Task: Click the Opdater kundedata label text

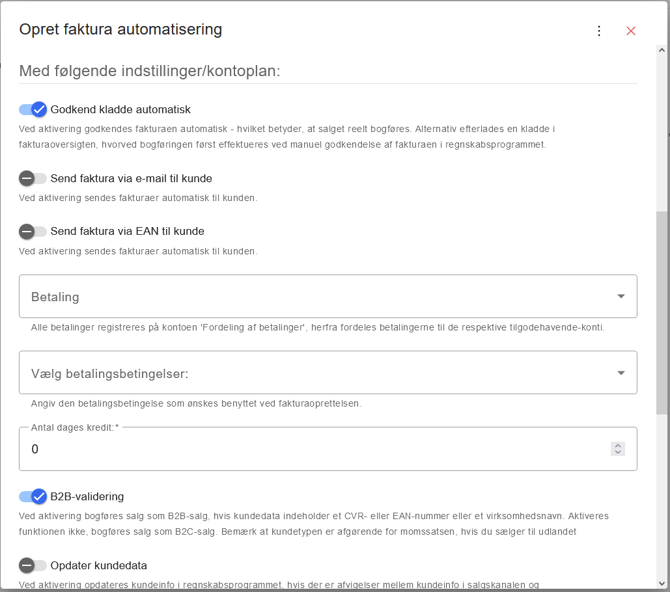Action: click(99, 565)
